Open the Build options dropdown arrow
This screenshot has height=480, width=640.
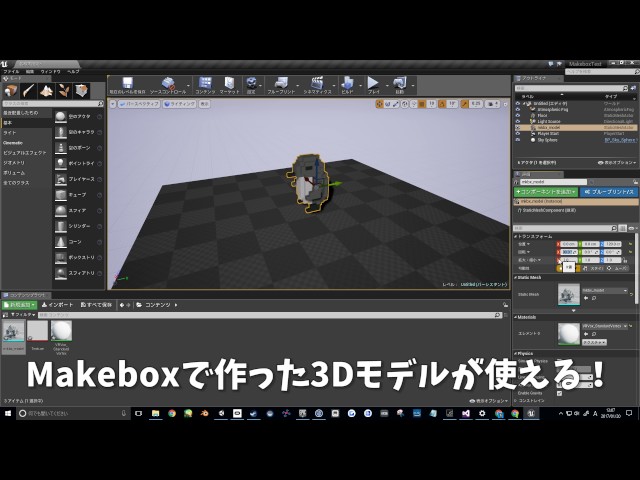click(x=360, y=86)
